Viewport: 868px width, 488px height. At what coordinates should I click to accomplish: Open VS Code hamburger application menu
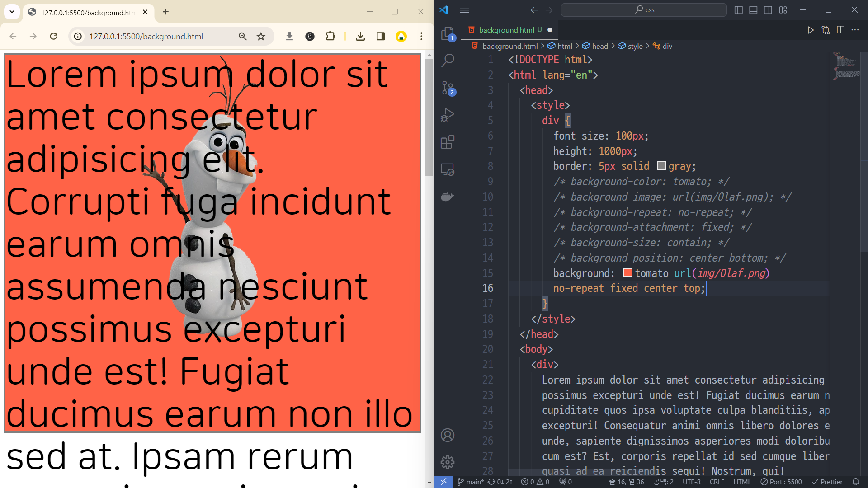point(464,10)
